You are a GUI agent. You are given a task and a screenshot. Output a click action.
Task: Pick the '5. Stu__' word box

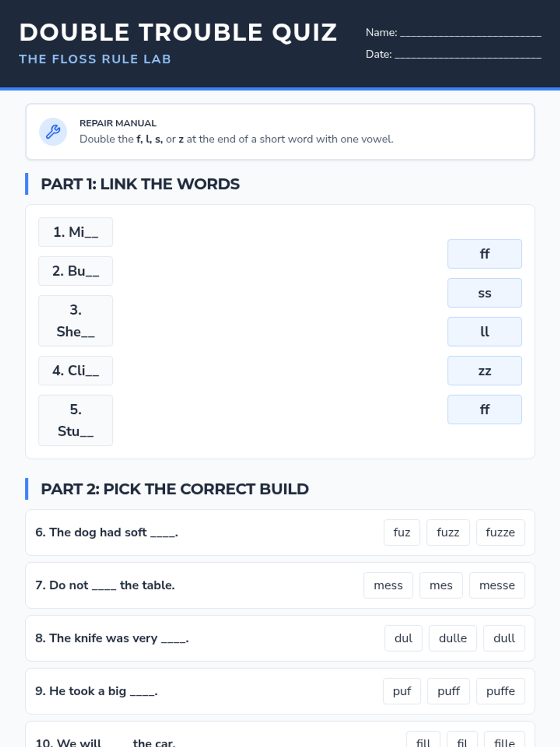click(76, 420)
